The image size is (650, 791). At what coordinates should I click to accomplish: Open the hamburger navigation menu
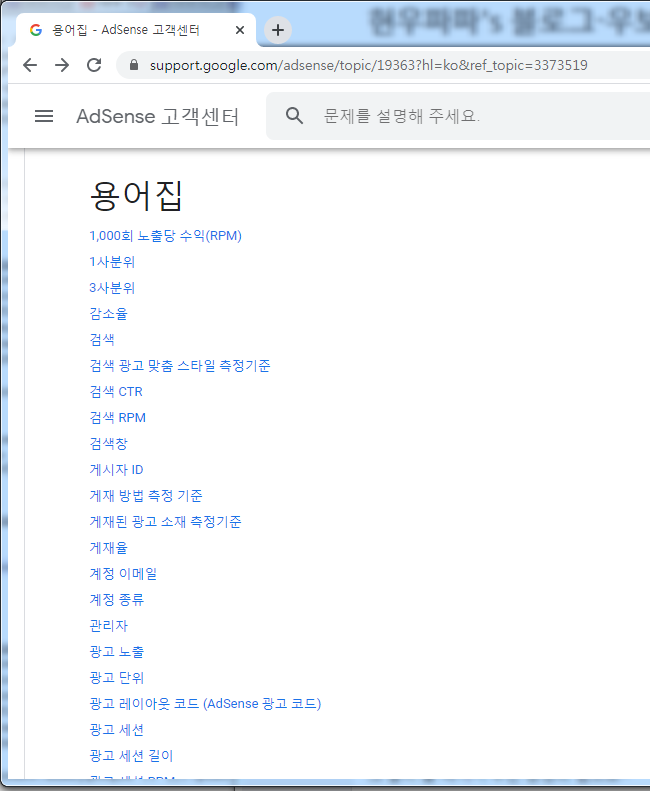44,117
